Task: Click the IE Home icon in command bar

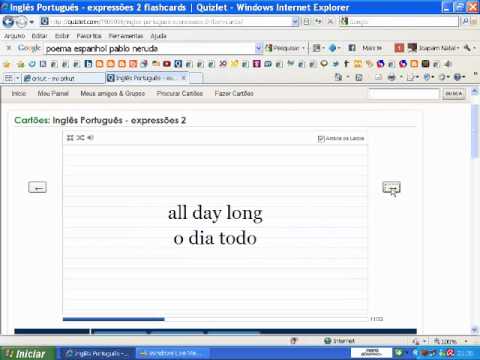Action: point(338,77)
